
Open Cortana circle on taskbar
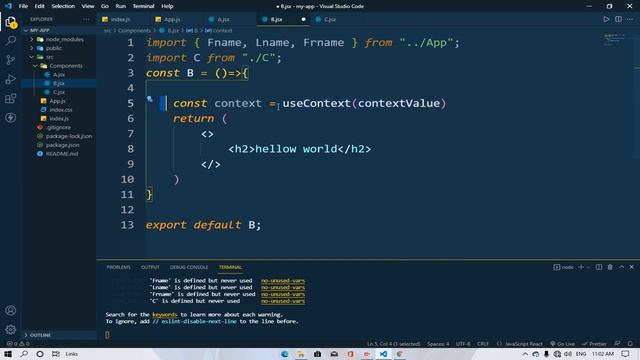(x=40, y=354)
